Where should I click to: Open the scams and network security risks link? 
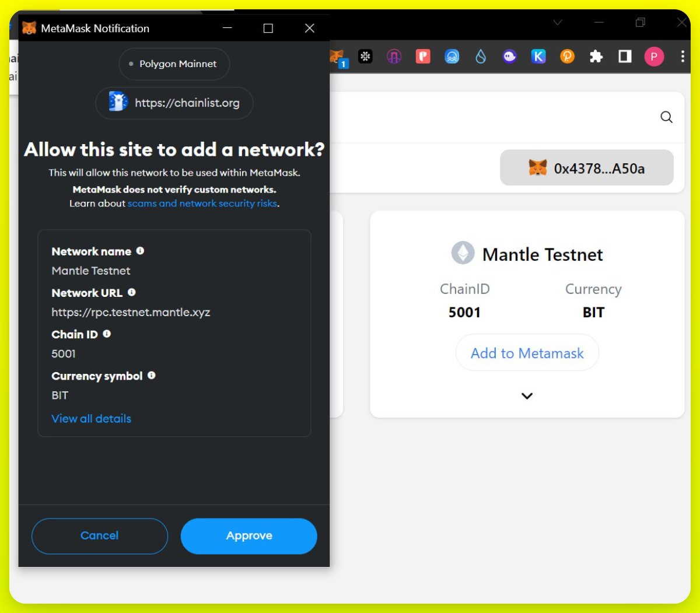pyautogui.click(x=202, y=204)
